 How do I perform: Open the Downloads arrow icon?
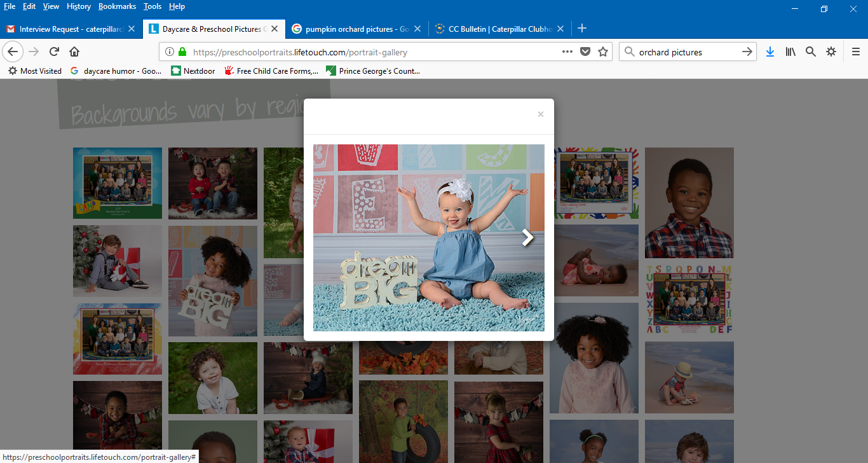pyautogui.click(x=770, y=52)
